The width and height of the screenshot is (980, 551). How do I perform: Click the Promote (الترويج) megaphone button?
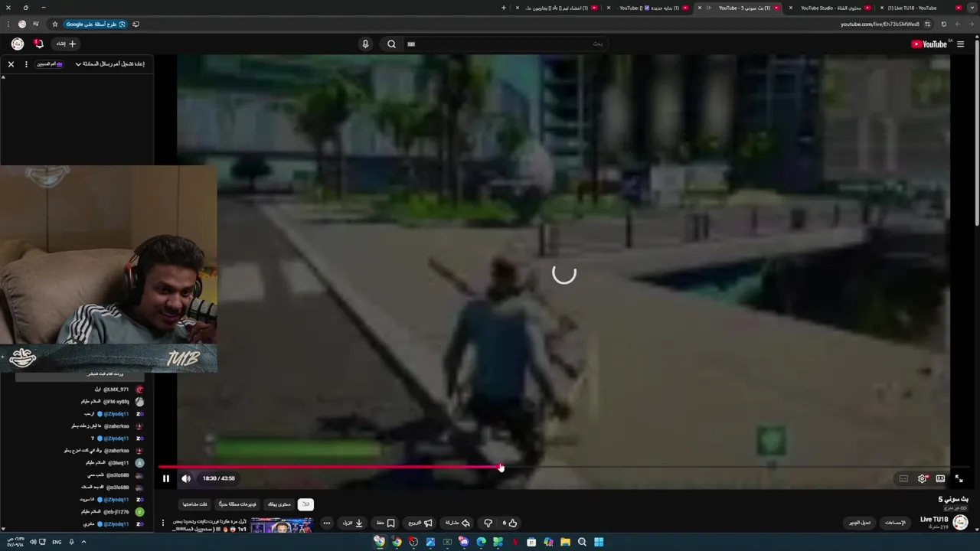tap(420, 523)
